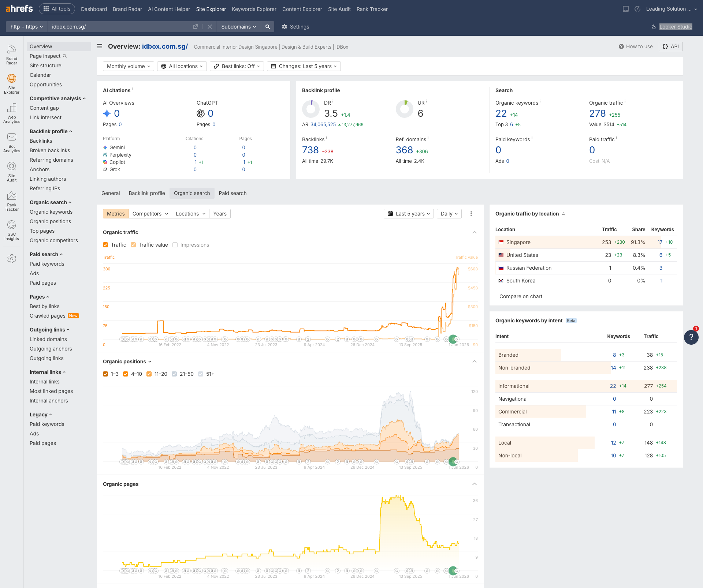
Task: Open the All tools grid menu
Action: coord(57,9)
